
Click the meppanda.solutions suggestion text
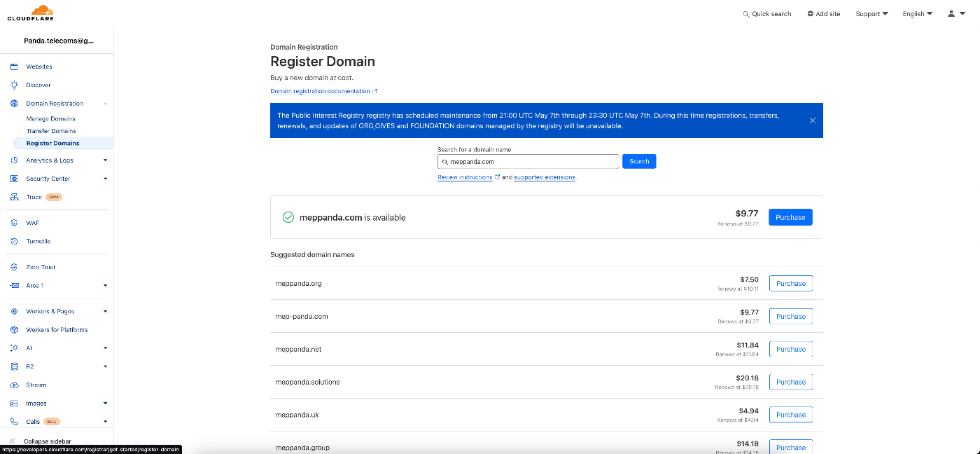click(307, 382)
